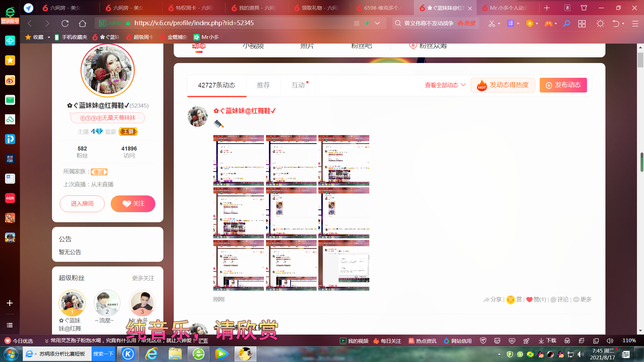
Task: Click the search box with 热搜
Action: [435, 23]
